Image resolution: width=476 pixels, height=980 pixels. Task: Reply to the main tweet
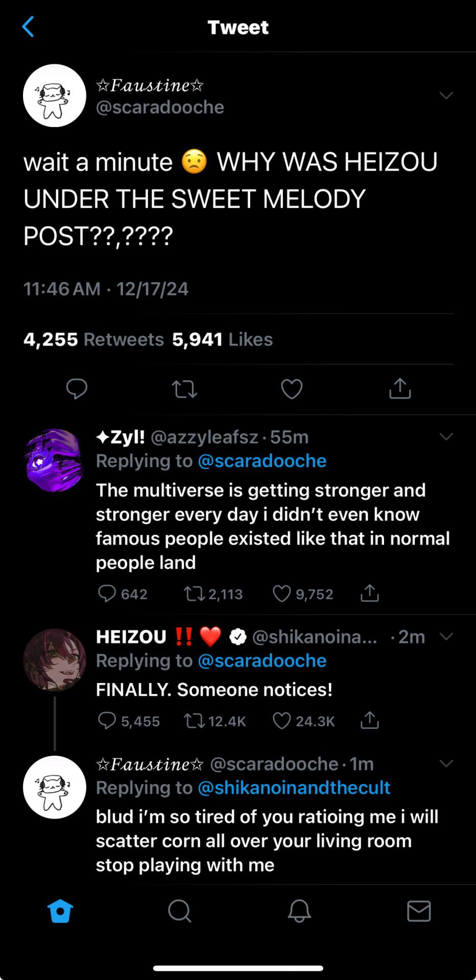[x=77, y=389]
